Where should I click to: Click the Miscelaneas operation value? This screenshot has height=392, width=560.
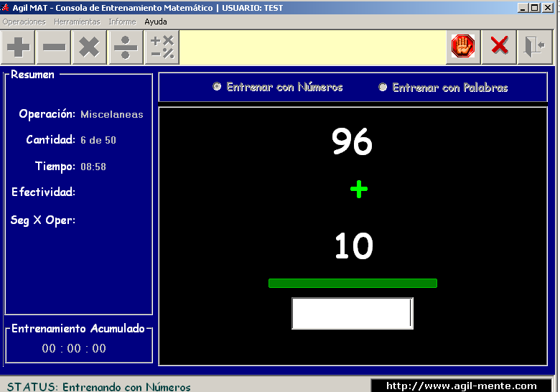tap(112, 114)
